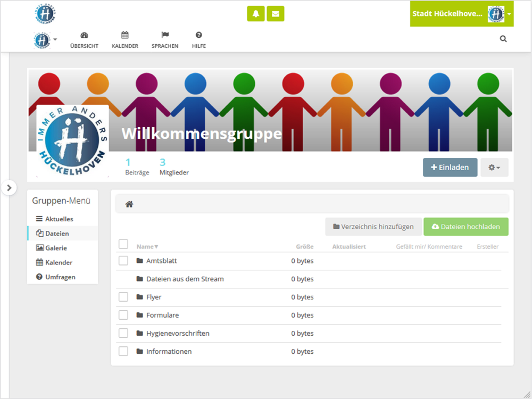
Task: Select Galerie in Gruppen-Menü
Action: [62, 248]
